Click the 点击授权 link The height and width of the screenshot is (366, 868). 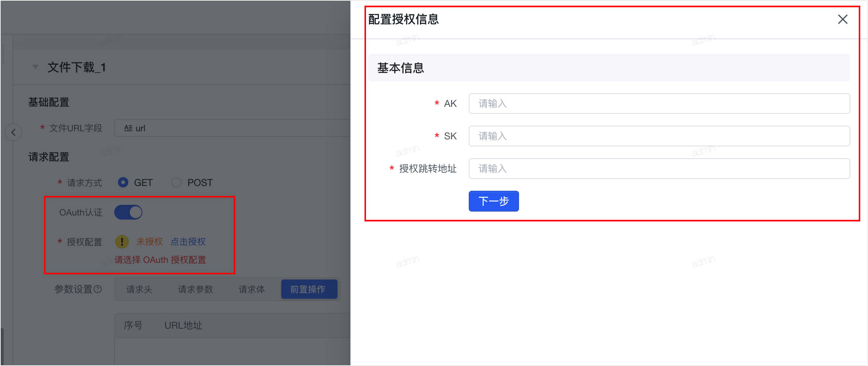[188, 242]
